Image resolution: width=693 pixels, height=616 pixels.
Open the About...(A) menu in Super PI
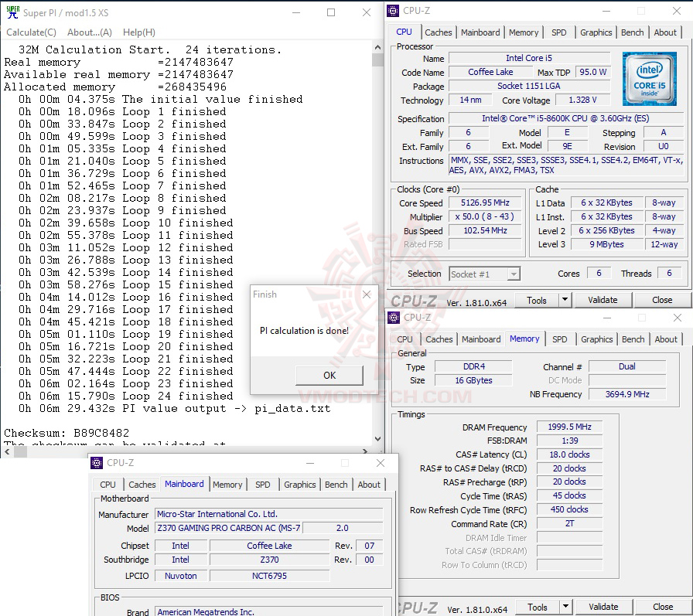89,32
